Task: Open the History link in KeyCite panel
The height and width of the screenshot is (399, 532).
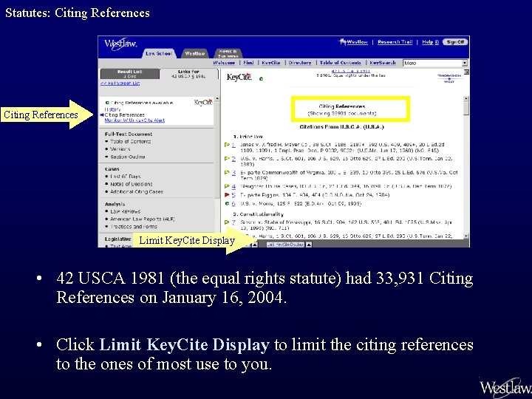Action: point(112,109)
